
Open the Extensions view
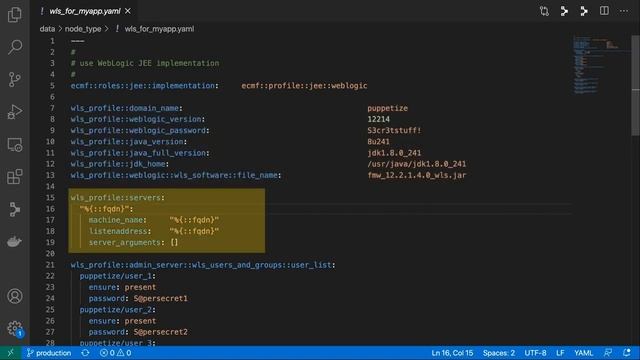15,177
